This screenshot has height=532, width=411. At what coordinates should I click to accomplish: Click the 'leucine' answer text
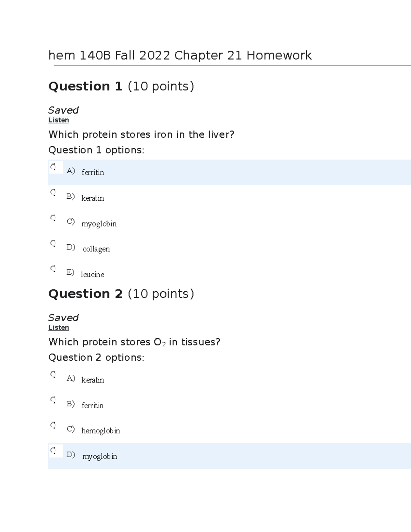[92, 274]
